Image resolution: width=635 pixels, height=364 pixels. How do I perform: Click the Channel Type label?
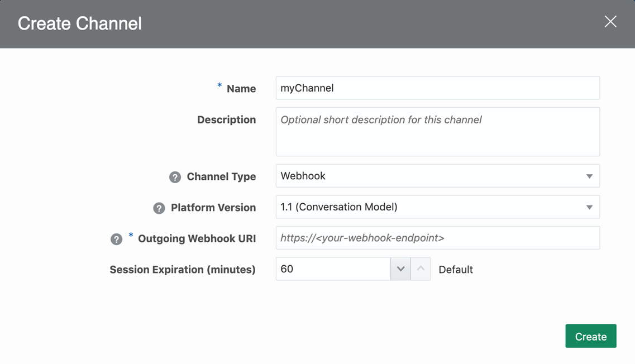coord(221,177)
